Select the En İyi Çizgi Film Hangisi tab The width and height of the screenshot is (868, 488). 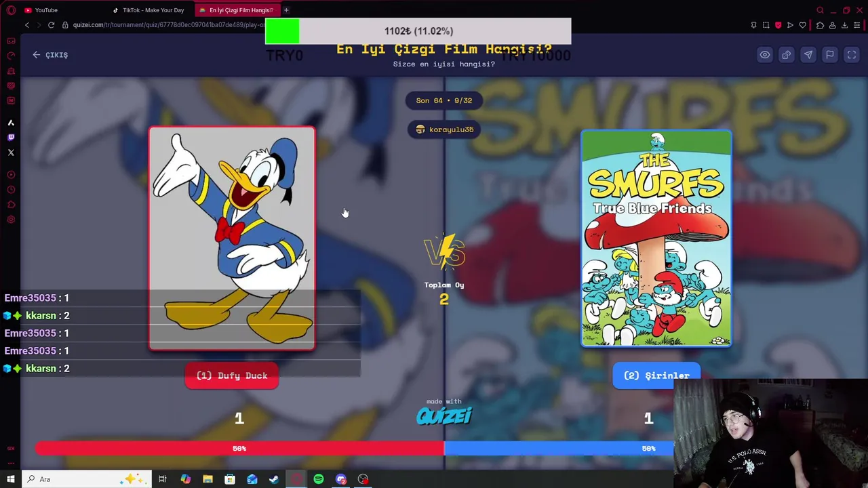237,10
